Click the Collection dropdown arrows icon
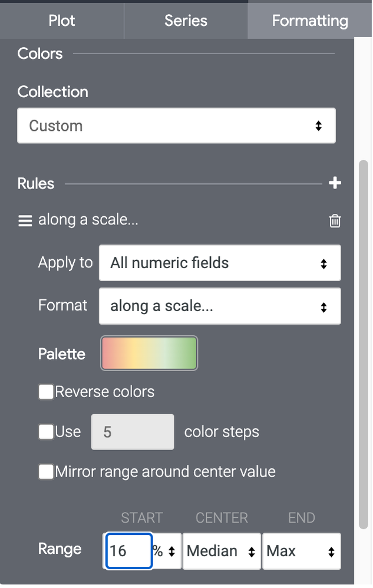The width and height of the screenshot is (373, 588). [319, 125]
